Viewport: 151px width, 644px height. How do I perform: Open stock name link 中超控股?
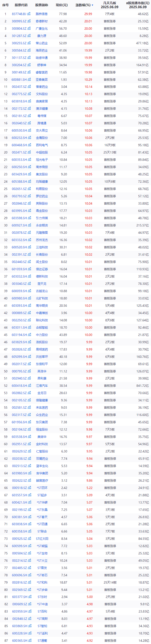point(41,152)
